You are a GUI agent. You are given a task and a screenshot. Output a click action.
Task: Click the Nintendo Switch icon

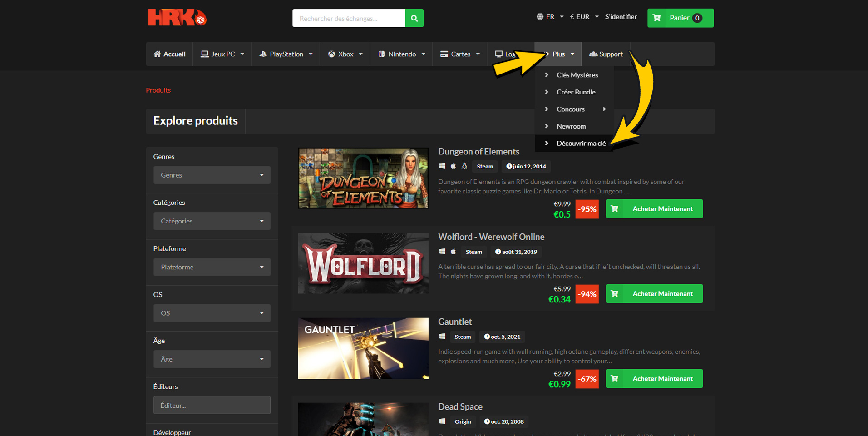coord(381,54)
